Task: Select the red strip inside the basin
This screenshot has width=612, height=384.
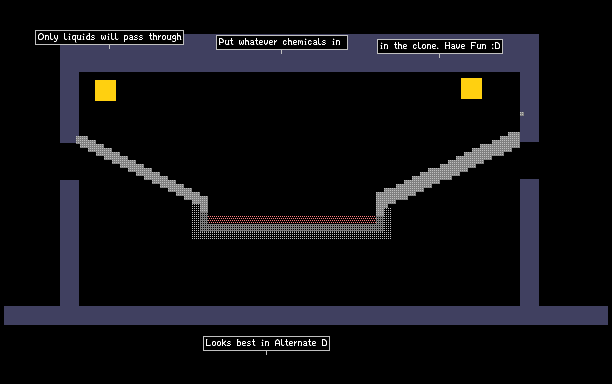Action: point(292,220)
